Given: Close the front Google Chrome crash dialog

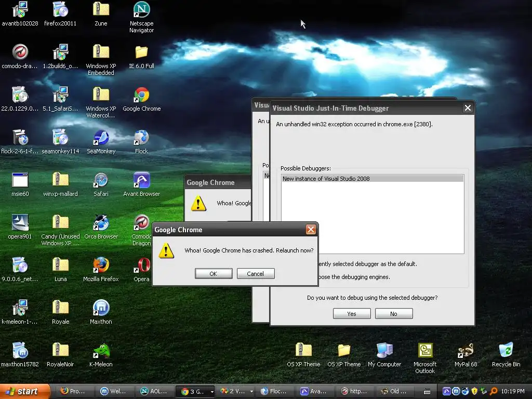Looking at the screenshot, I should point(311,230).
